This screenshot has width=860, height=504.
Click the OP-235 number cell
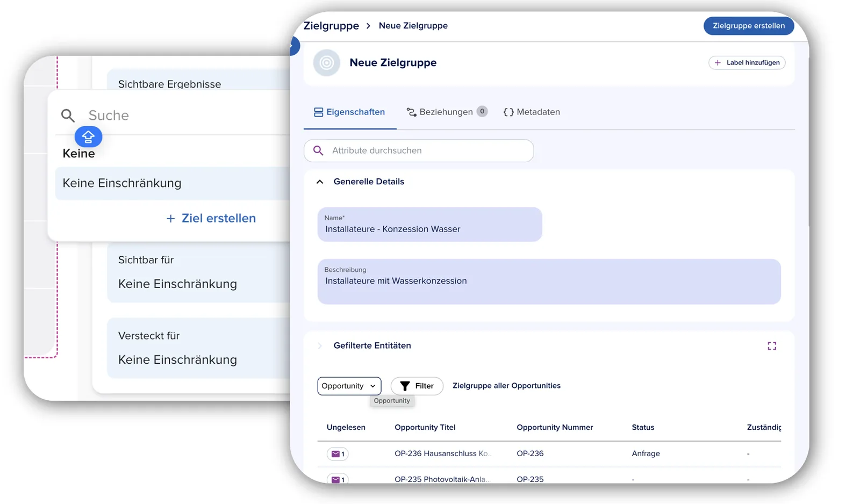click(x=530, y=479)
